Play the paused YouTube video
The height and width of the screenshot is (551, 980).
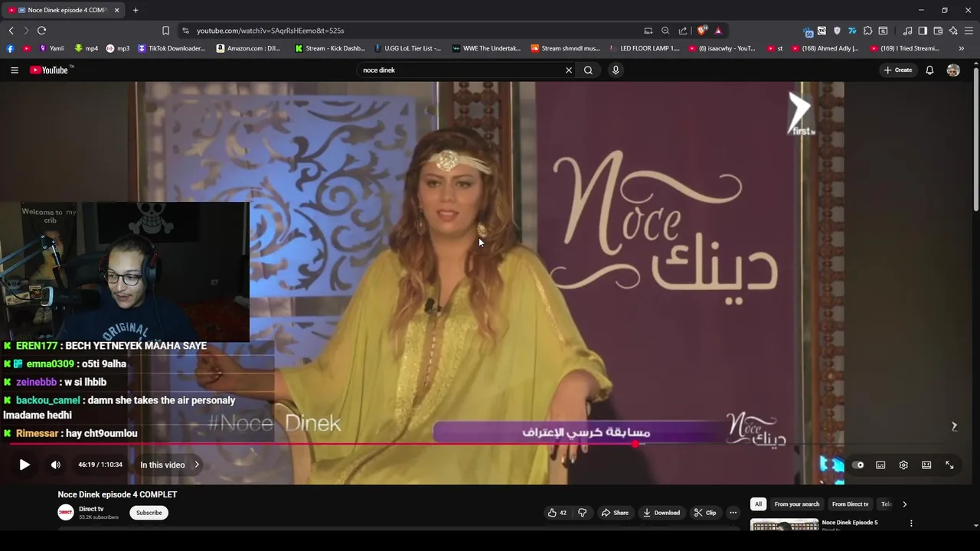tap(24, 465)
